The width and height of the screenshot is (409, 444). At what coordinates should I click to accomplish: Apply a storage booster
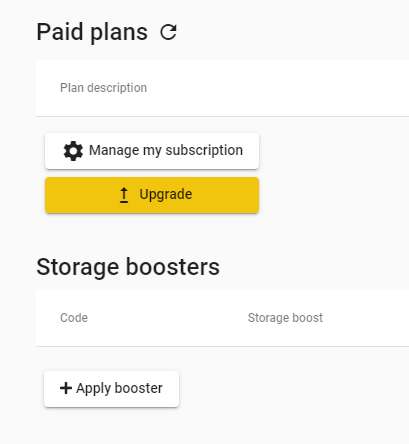[111, 389]
